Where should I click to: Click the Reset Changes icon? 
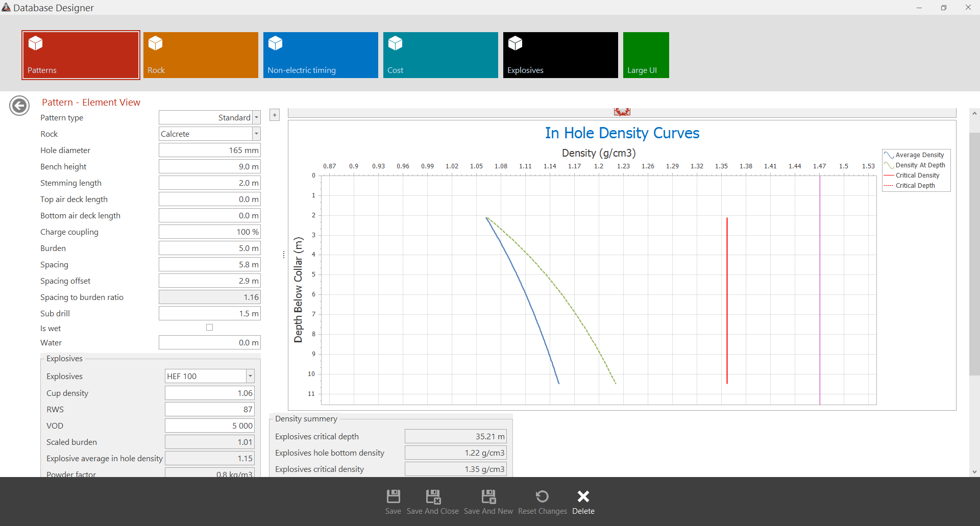pos(542,496)
